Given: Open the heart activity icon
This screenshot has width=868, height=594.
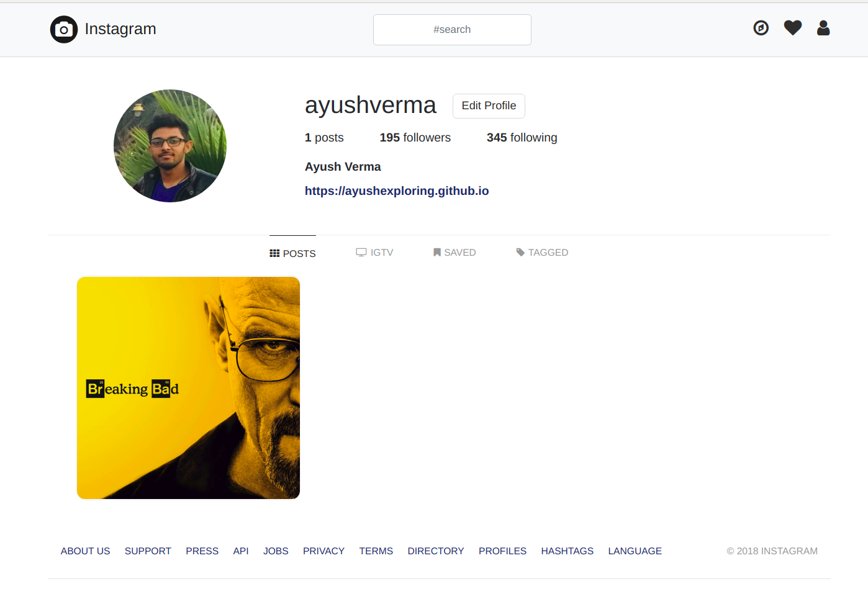Looking at the screenshot, I should pyautogui.click(x=793, y=28).
